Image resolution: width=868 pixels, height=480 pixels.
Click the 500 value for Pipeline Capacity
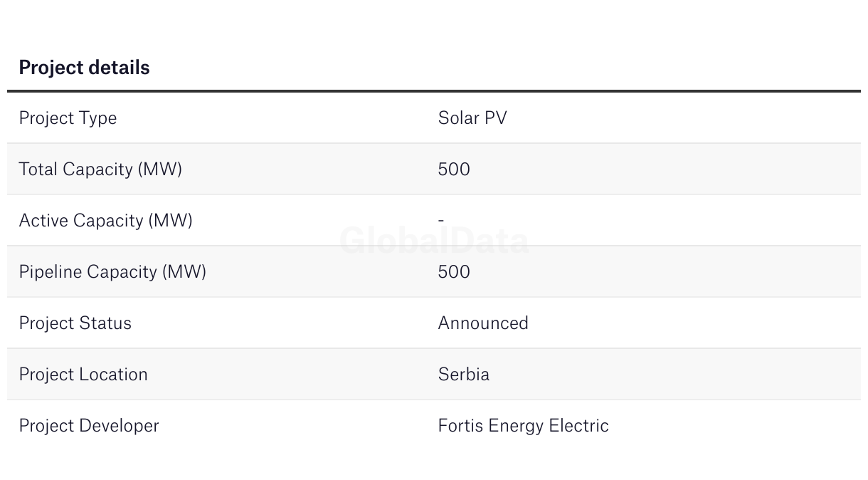(454, 272)
